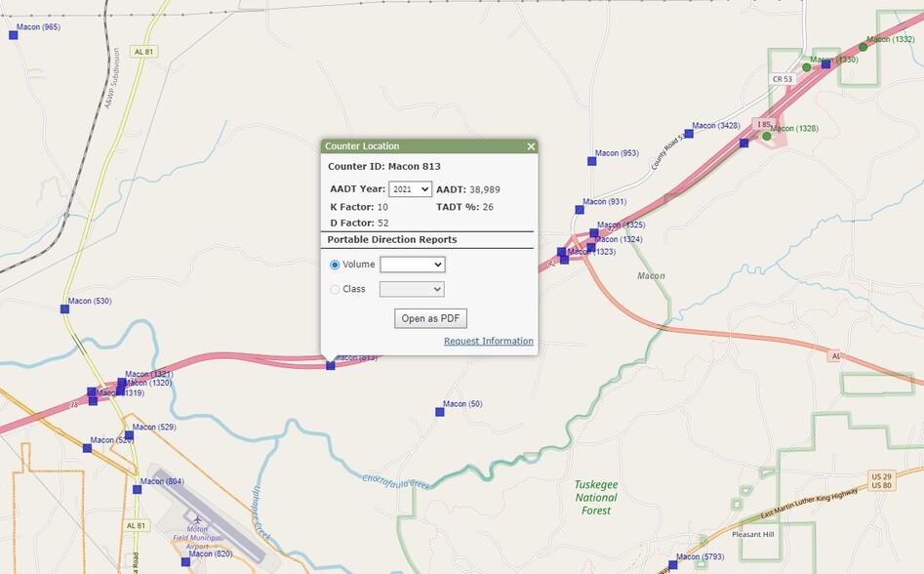Follow the Request Information link
This screenshot has width=924, height=574.
tap(488, 342)
